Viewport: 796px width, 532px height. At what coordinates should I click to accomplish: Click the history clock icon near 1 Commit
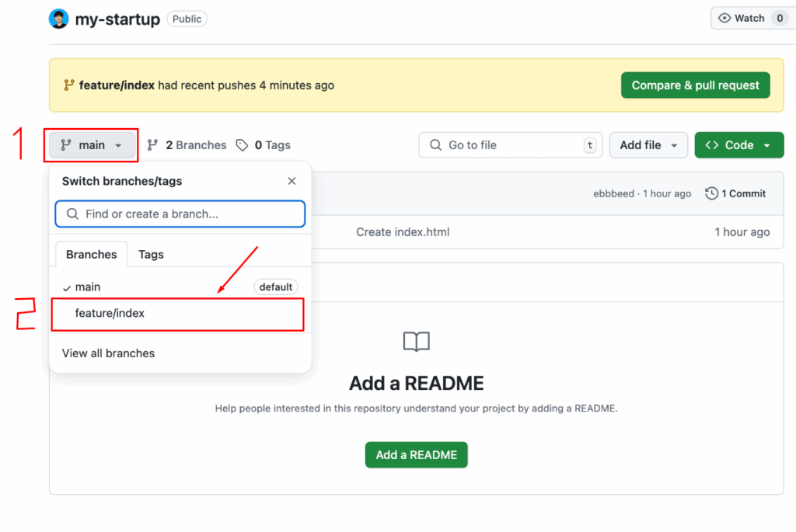pyautogui.click(x=711, y=193)
